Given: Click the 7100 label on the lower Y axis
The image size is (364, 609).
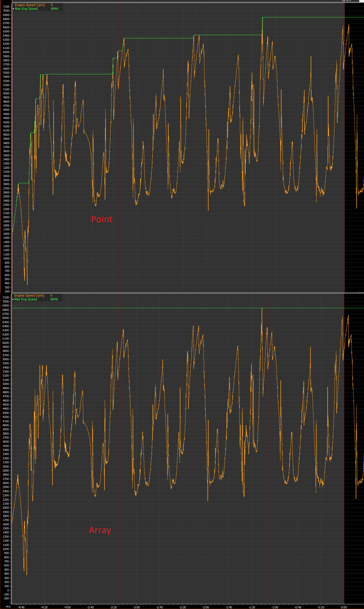Looking at the screenshot, I should (x=6, y=297).
